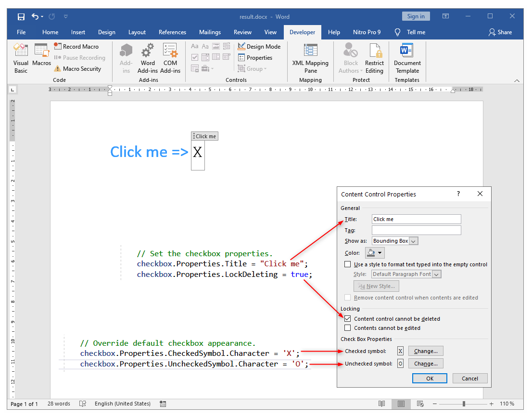Open the Color picker in the dialog
Screen dimensions: 532x418
[x=375, y=252]
